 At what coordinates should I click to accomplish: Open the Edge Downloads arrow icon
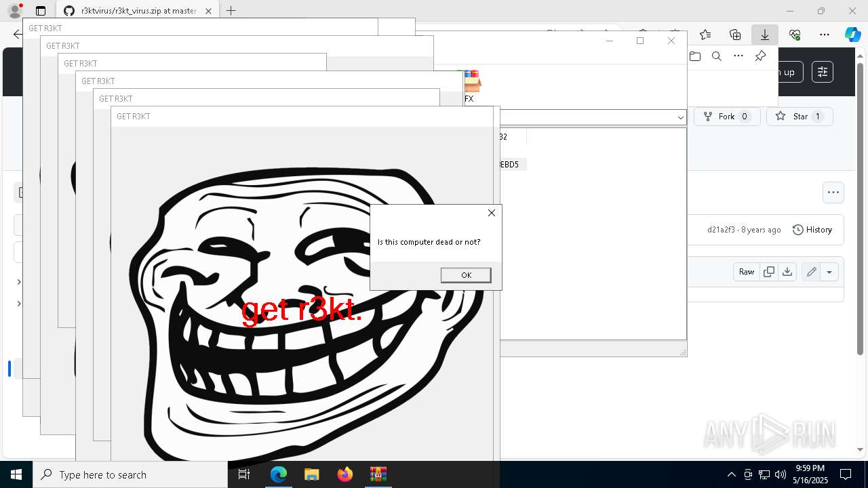click(x=765, y=35)
